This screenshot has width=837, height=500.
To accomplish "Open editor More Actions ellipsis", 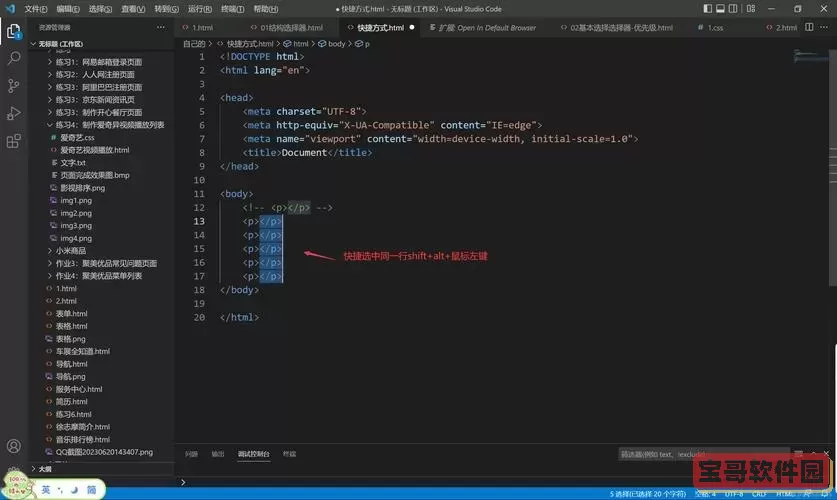I will pos(824,27).
